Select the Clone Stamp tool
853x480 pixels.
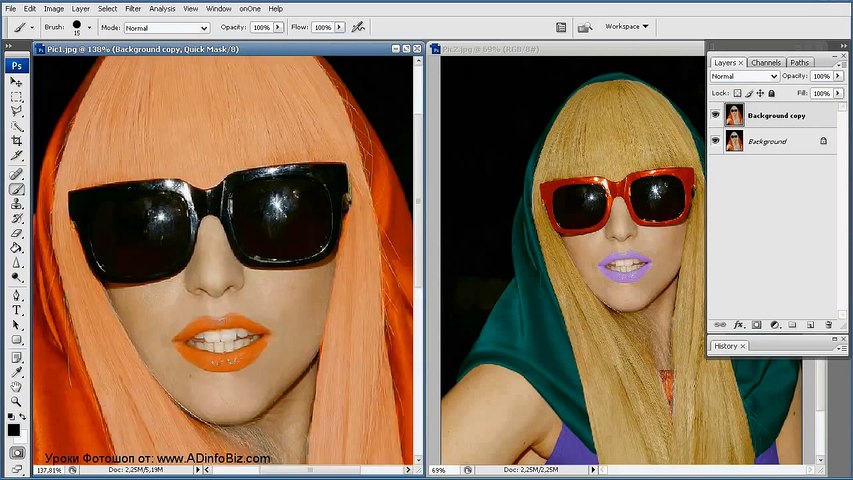(16, 204)
